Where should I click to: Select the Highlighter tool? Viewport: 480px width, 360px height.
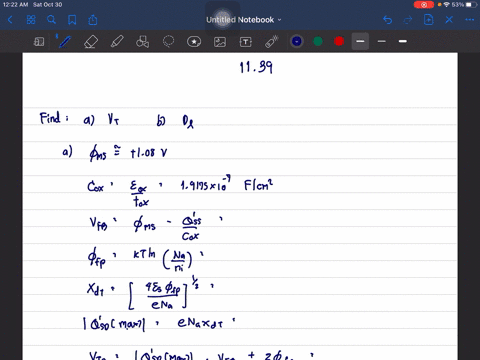(x=117, y=42)
